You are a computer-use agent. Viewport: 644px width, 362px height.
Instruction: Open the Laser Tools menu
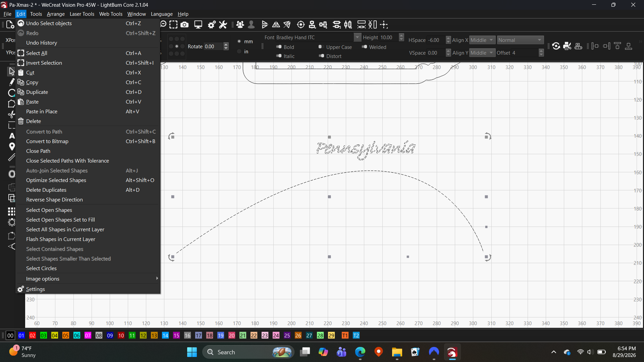pyautogui.click(x=82, y=14)
